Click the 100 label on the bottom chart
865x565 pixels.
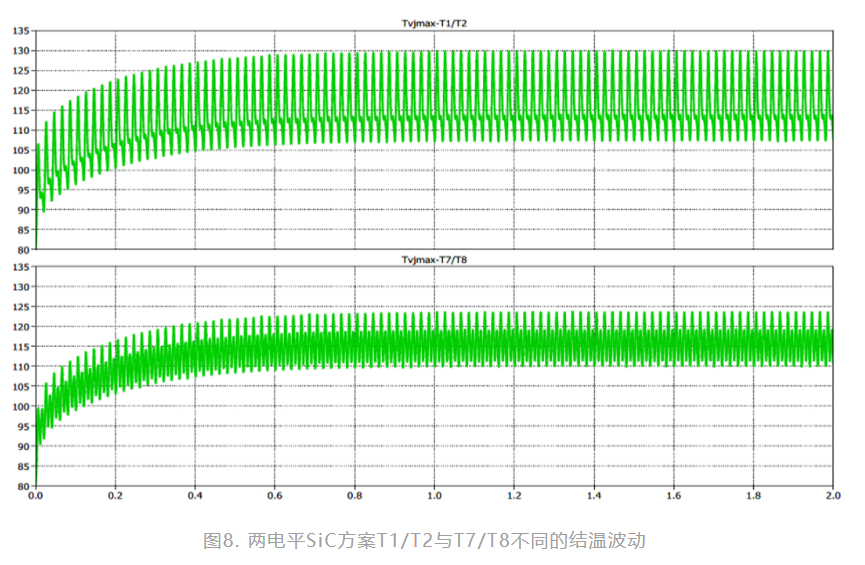click(x=20, y=406)
